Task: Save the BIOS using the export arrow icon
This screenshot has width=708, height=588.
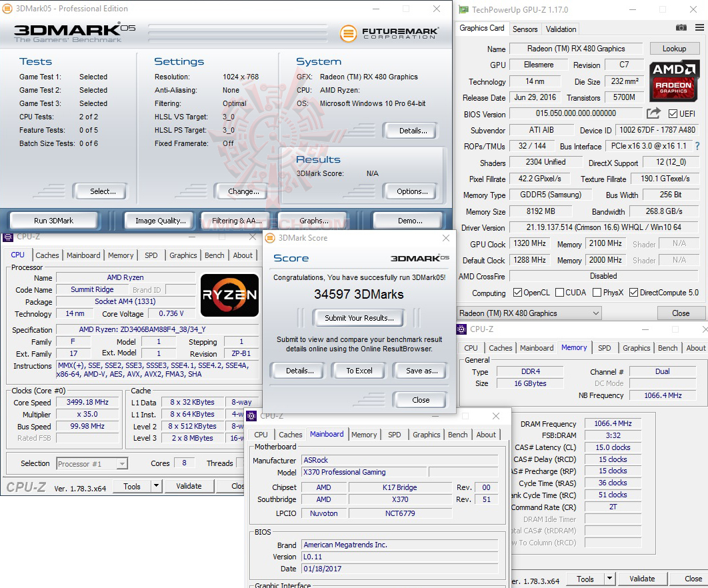Action: (653, 113)
